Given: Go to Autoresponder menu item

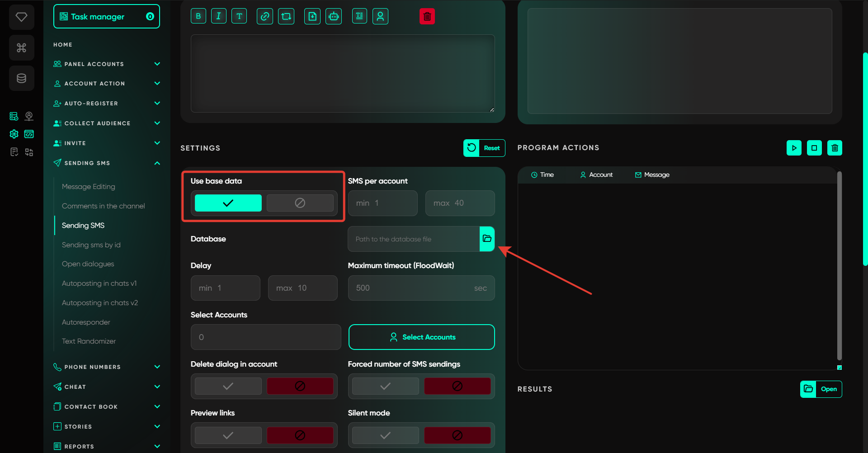Looking at the screenshot, I should coord(86,322).
